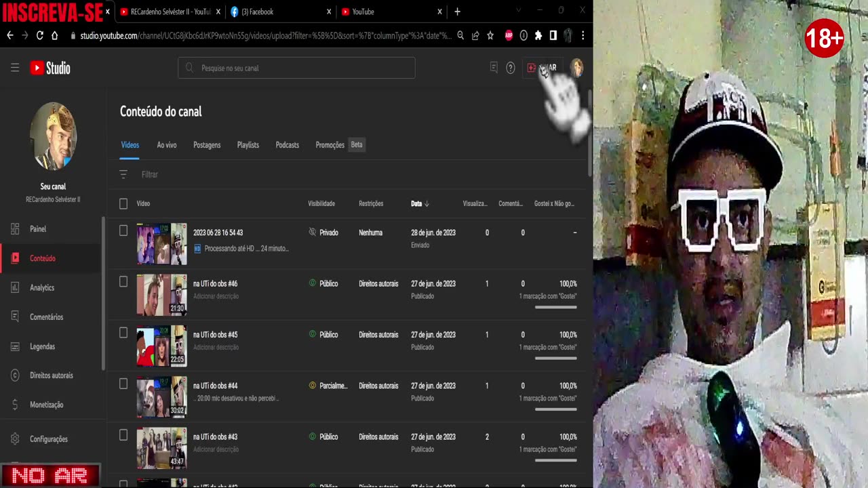Open the browser profile picture icon
This screenshot has height=488, width=868.
pyautogui.click(x=568, y=35)
